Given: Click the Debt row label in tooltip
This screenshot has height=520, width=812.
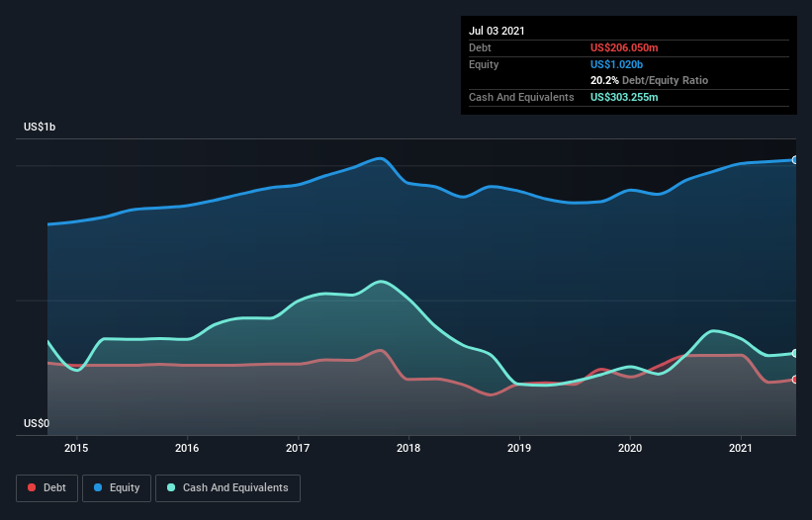Looking at the screenshot, I should pos(480,47).
